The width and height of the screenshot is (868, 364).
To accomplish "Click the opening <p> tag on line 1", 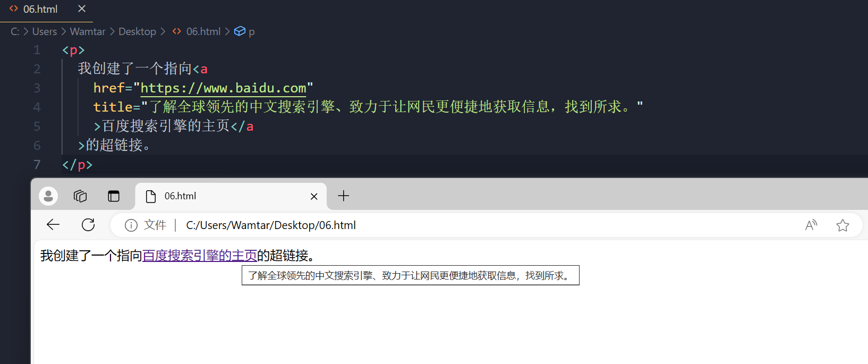I will tap(73, 50).
